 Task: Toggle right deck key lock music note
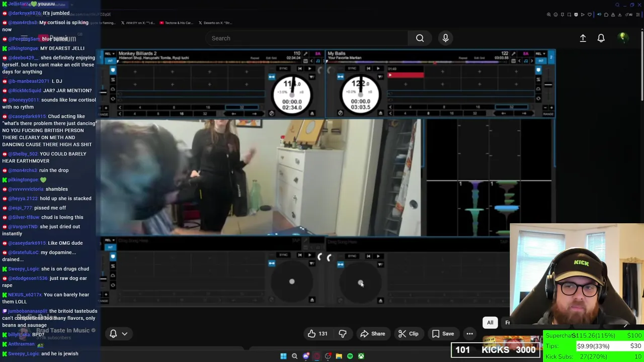[526, 61]
